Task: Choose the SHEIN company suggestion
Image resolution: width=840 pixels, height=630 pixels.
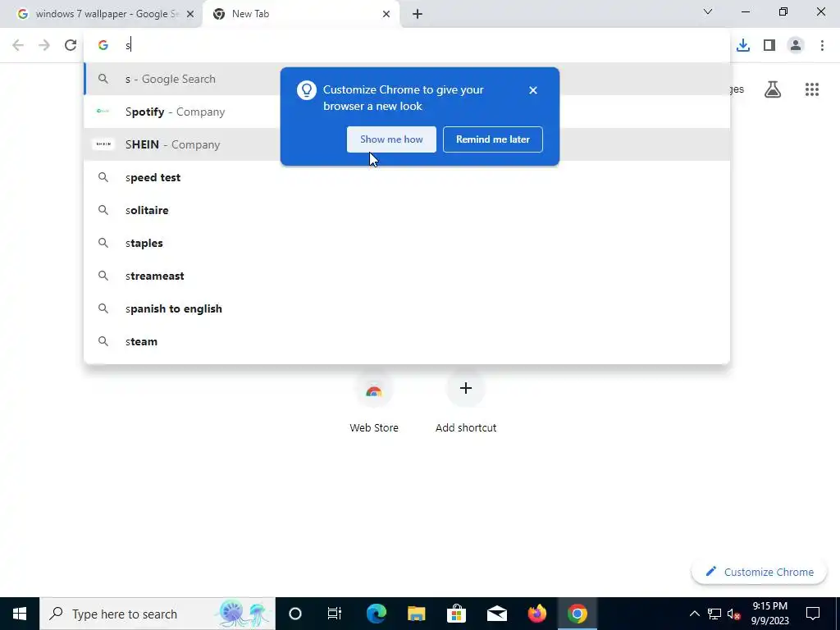Action: coord(407,144)
